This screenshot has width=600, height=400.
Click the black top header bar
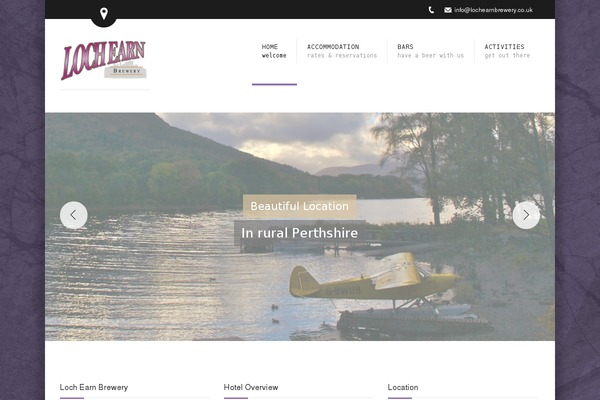tap(300, 9)
